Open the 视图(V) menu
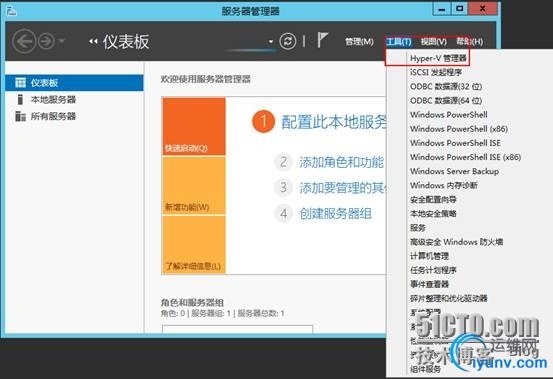This screenshot has height=379, width=553. click(x=433, y=42)
